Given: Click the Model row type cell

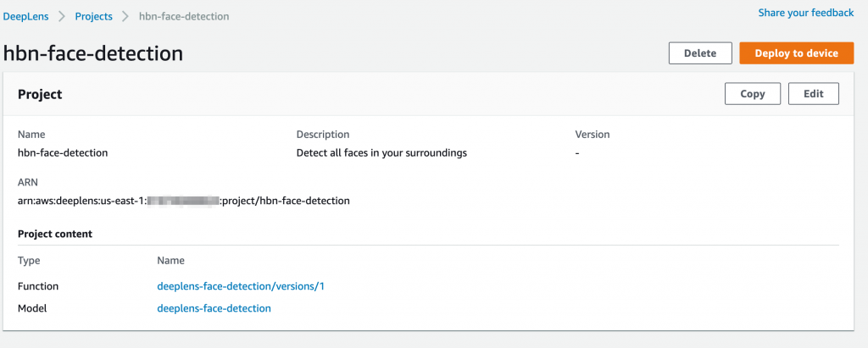Looking at the screenshot, I should coord(32,309).
